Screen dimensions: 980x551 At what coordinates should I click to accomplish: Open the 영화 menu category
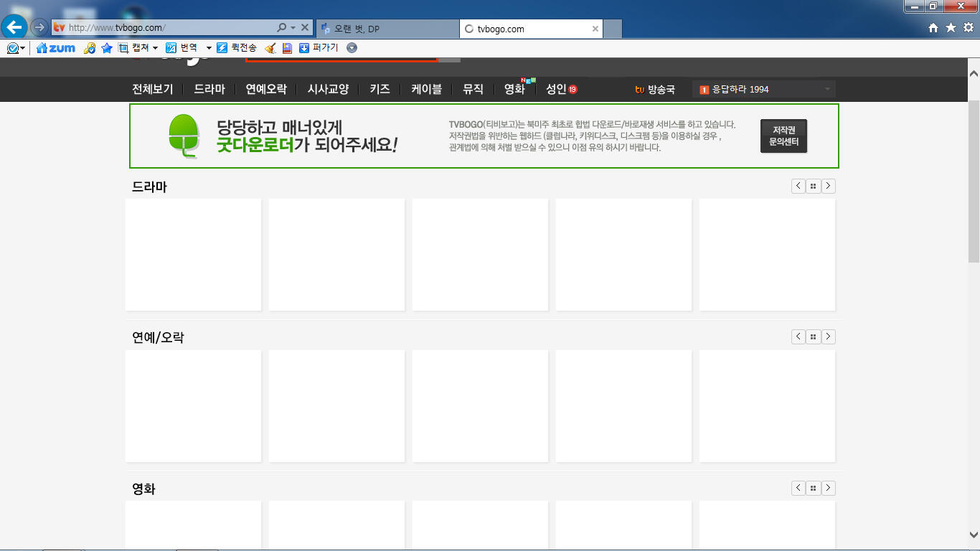(514, 90)
